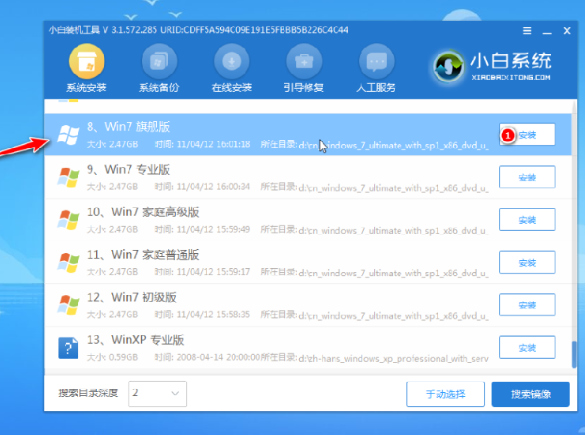Install WinXP 专业版 with 安装 button
Screen dimensions: 585x435
pos(527,348)
